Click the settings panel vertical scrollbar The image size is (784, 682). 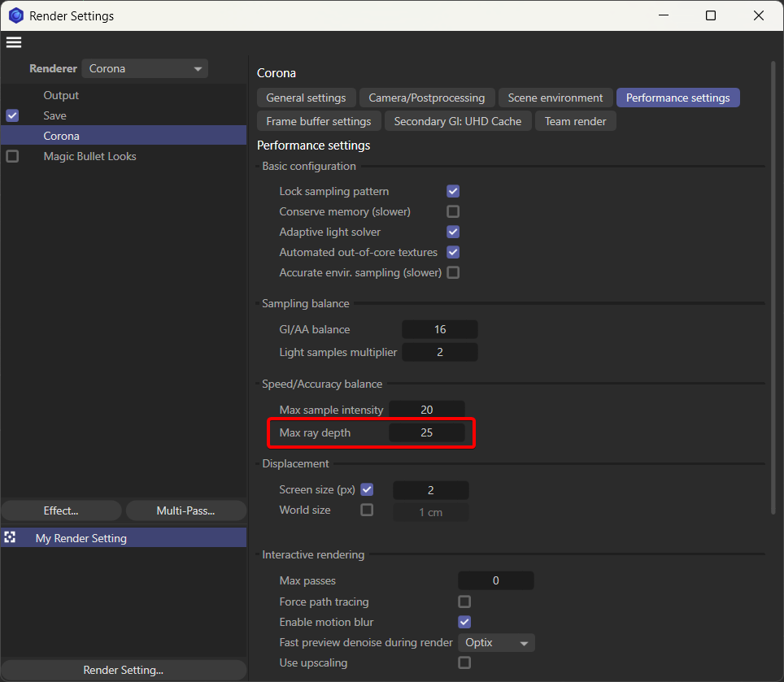[773, 287]
